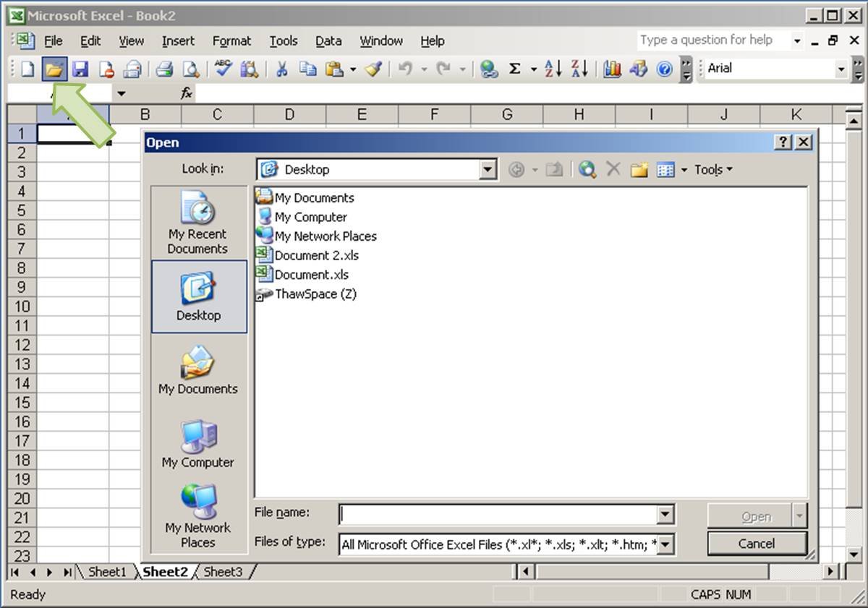Click the last sheet tab scroll button
Viewport: 868px width, 608px height.
(67, 572)
